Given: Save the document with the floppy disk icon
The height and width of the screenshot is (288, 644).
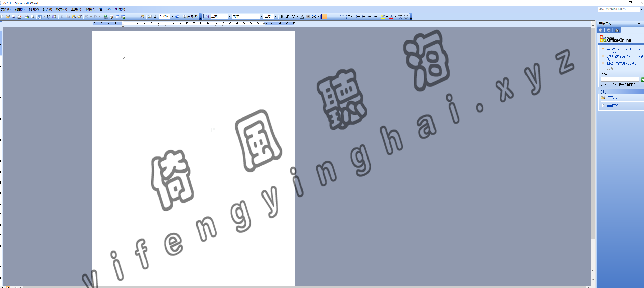Looking at the screenshot, I should (14, 17).
